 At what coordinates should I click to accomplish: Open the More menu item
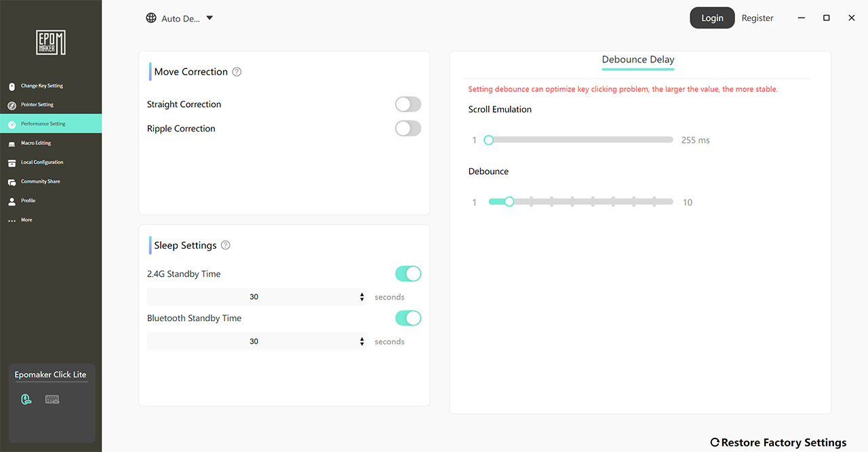pyautogui.click(x=51, y=220)
